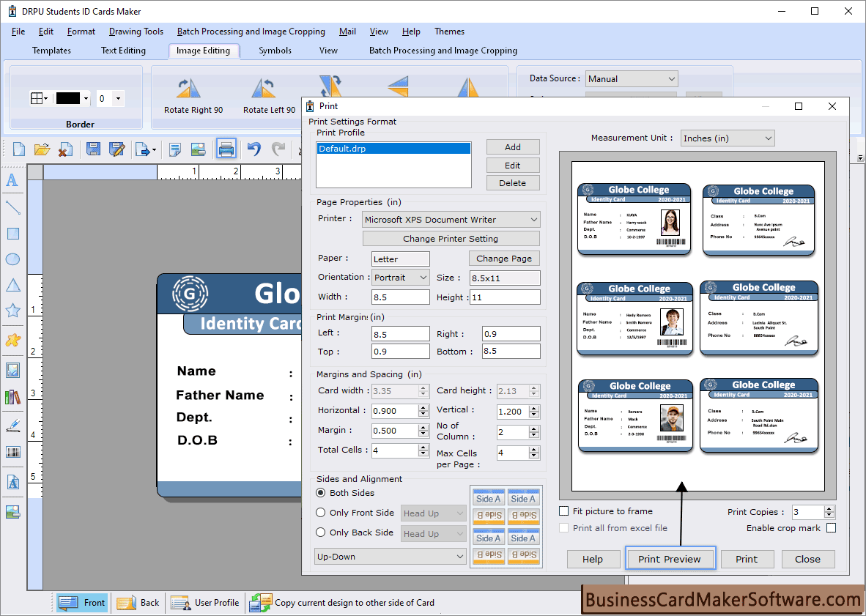Screen dimensions: 866x616
Task: Choose the Ellipse drawing tool
Action: coord(12,259)
